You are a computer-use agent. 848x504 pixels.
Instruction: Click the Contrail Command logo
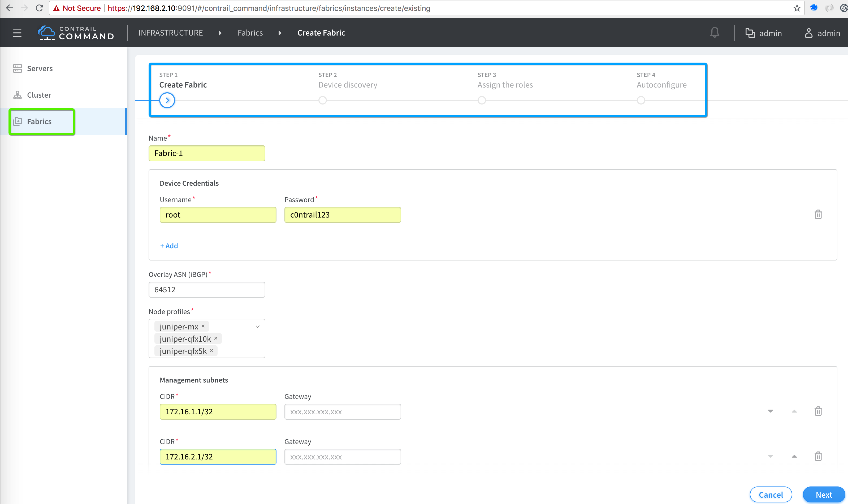point(76,33)
